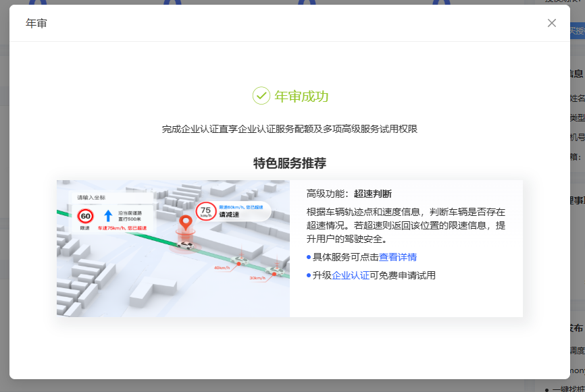Click the overspeed map illustration thumbnail
Screen dimensions: 585x392
click(x=173, y=248)
